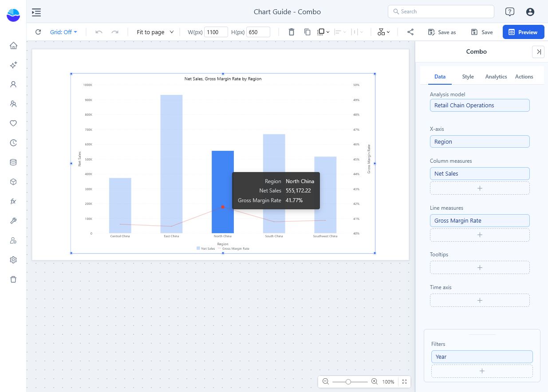Open the sparkle AI icon in sidebar
Image resolution: width=548 pixels, height=392 pixels.
[13, 65]
